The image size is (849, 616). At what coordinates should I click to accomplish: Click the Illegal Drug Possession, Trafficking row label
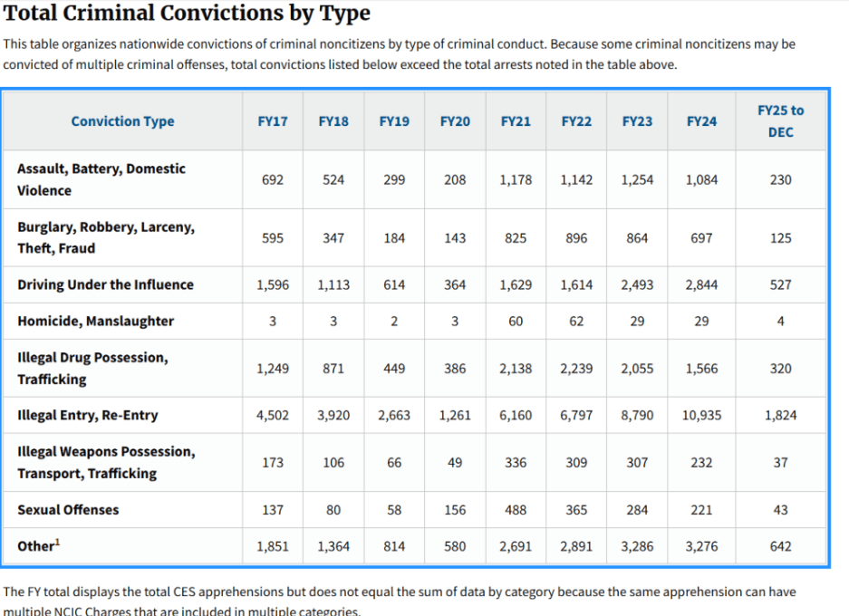(92, 368)
